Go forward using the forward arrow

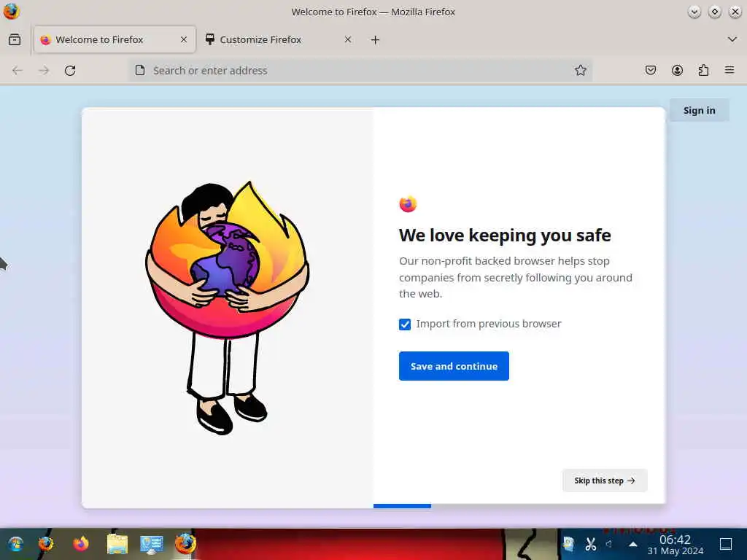click(44, 71)
